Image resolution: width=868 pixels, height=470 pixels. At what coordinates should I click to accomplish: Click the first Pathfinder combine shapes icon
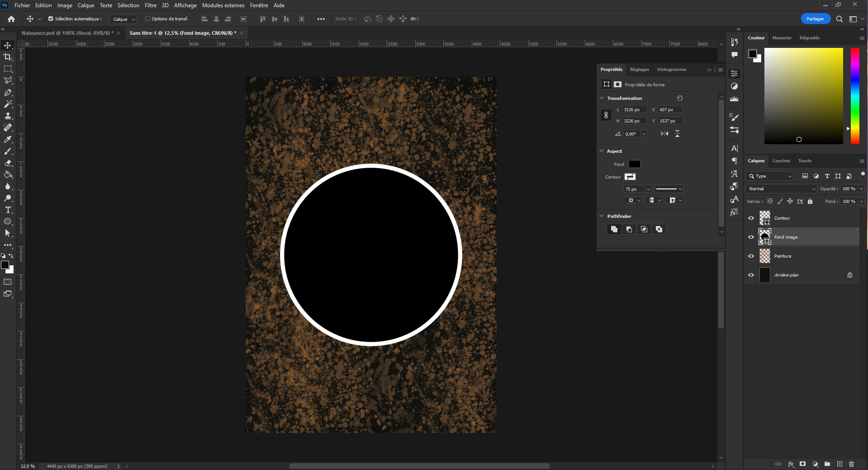(x=614, y=229)
